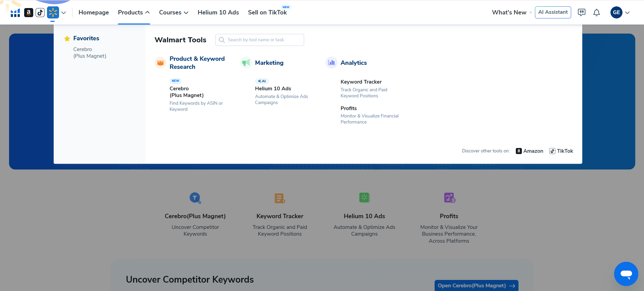Open Keyword Tracker under Analytics
This screenshot has width=644, height=291.
pos(361,82)
